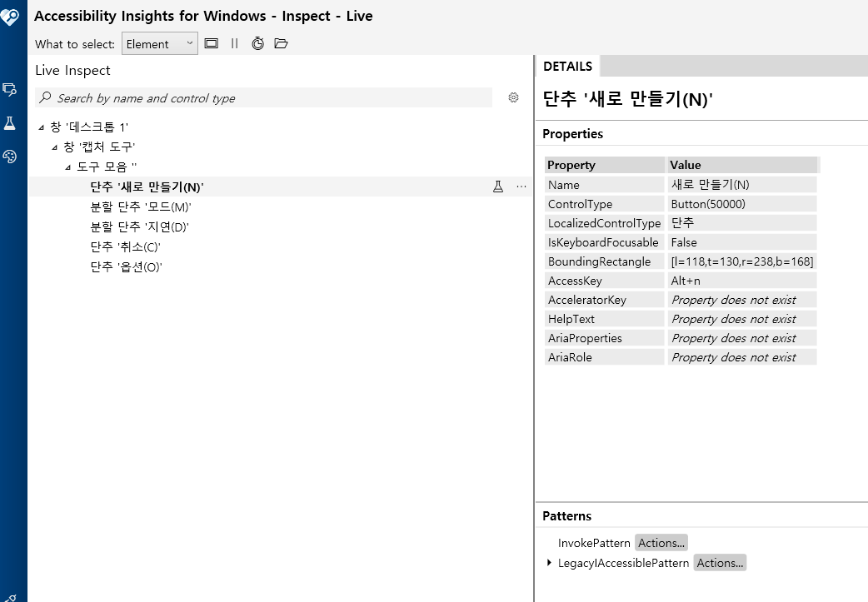Select the '창 캡처 도구' tree label

[x=99, y=147]
